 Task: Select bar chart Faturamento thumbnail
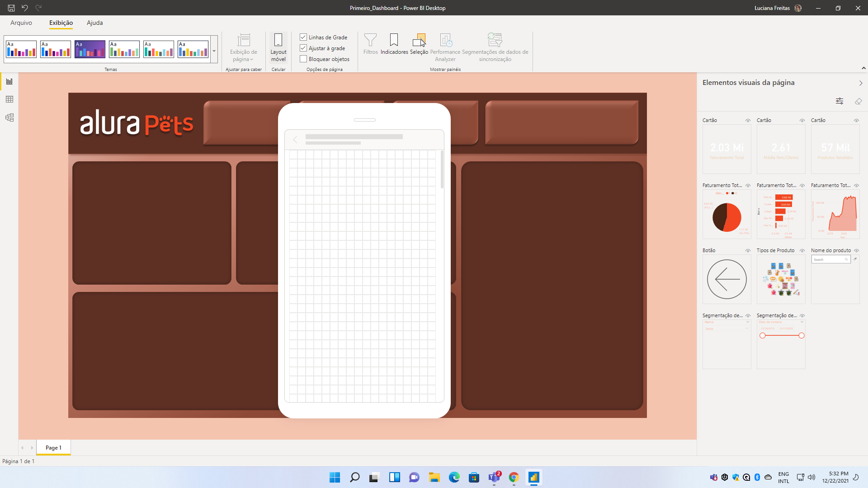point(781,214)
